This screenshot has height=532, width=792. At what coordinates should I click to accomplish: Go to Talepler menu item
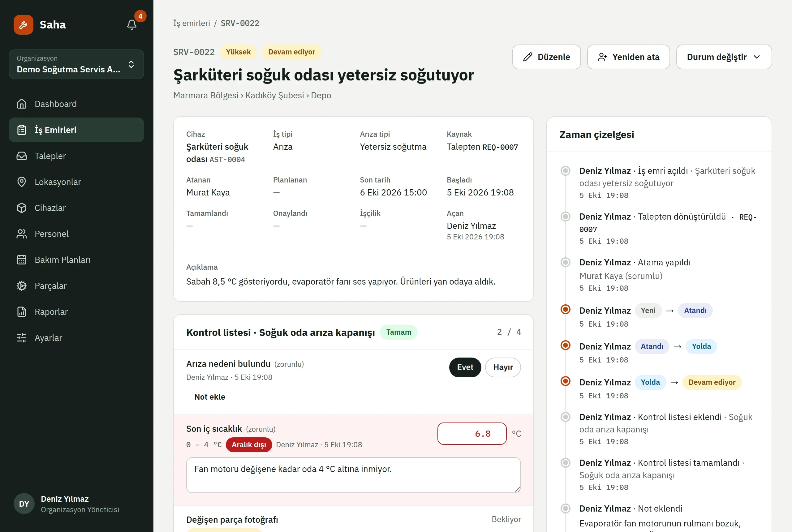[76, 156]
